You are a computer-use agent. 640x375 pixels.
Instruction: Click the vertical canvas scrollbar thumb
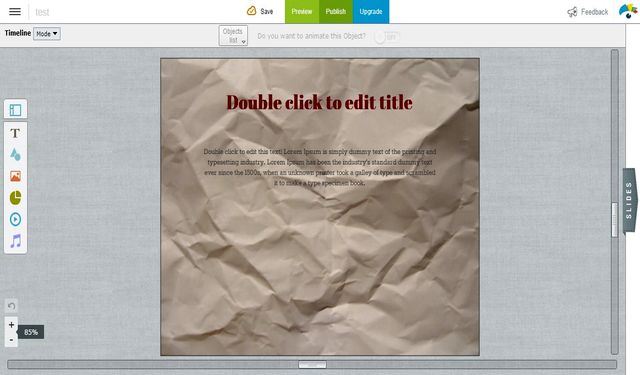point(615,220)
